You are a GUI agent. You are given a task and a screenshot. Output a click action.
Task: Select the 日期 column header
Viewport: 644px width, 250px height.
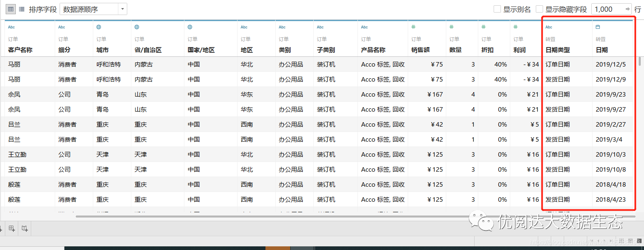[602, 50]
